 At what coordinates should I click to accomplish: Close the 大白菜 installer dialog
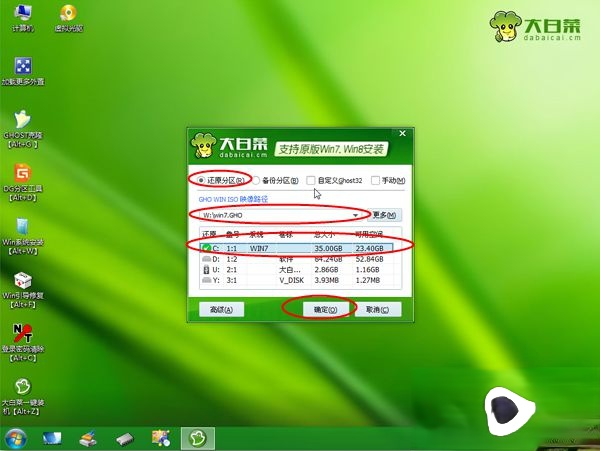pos(403,134)
